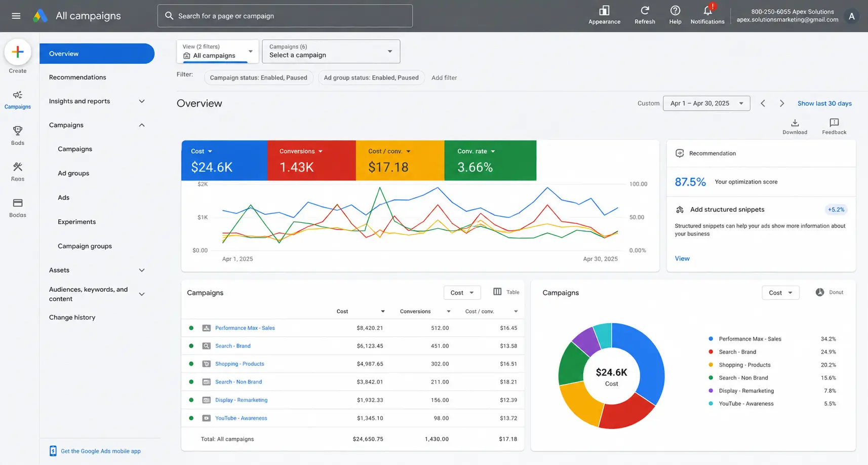868x465 pixels.
Task: Click the Performance Max campaign type icon
Action: (x=206, y=328)
